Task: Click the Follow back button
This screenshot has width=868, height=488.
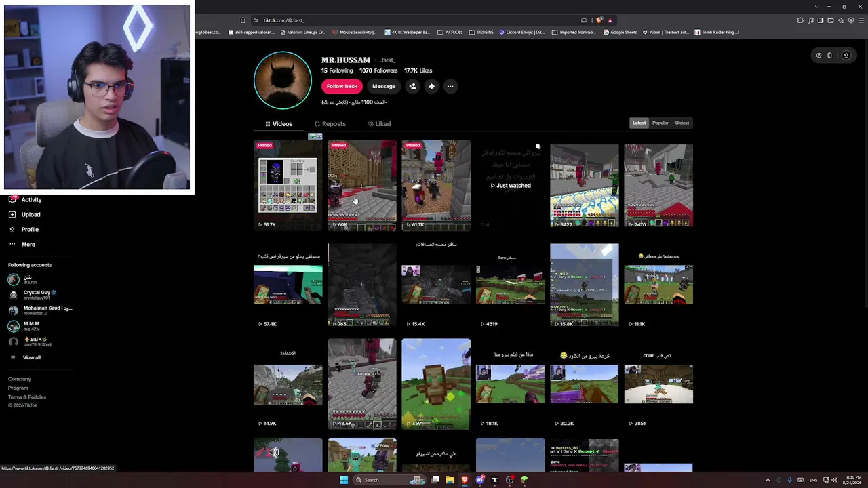Action: click(x=342, y=86)
